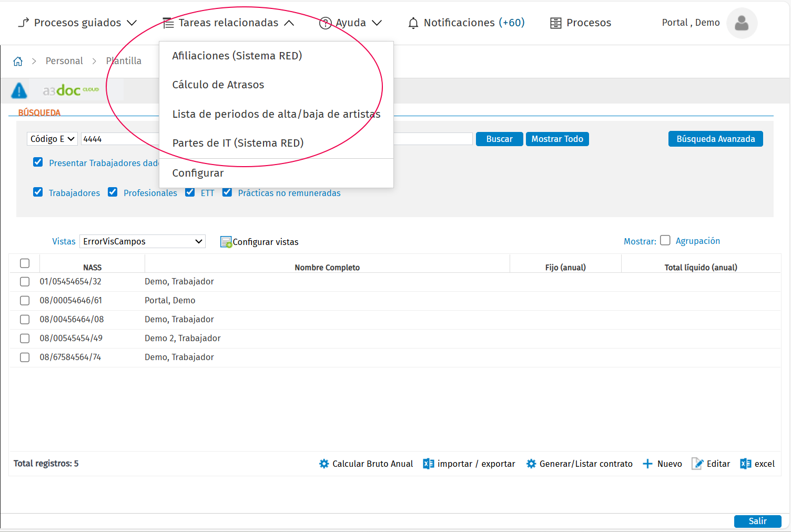Click the Nuevo plus icon

click(x=647, y=464)
